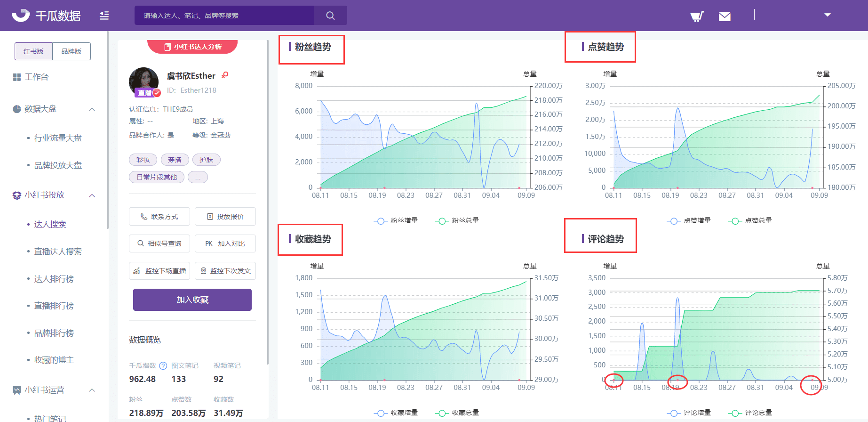Image resolution: width=868 pixels, height=422 pixels.
Task: Click the 监控下场直播 button
Action: pos(159,271)
